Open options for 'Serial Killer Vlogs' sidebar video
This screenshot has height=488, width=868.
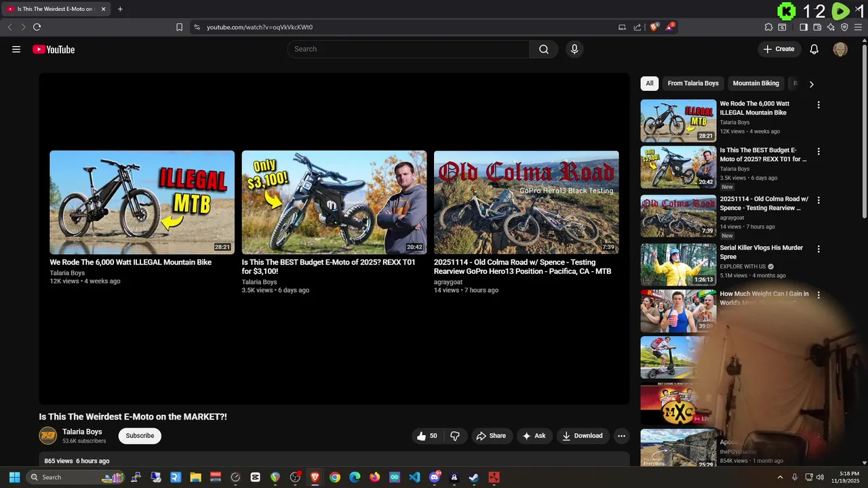point(818,249)
